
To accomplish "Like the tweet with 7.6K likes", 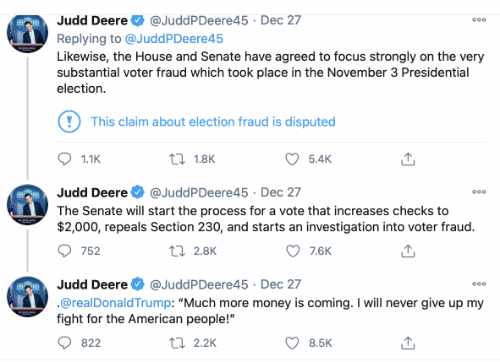I will point(293,251).
